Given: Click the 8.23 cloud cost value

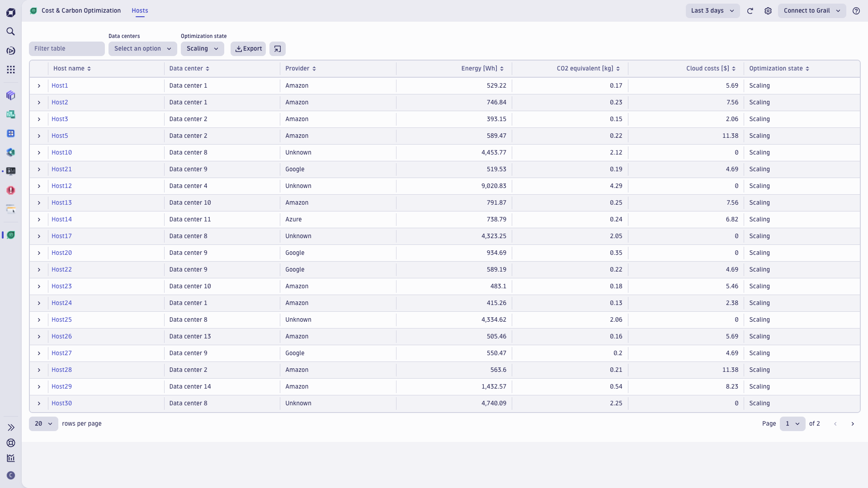Looking at the screenshot, I should [x=732, y=387].
